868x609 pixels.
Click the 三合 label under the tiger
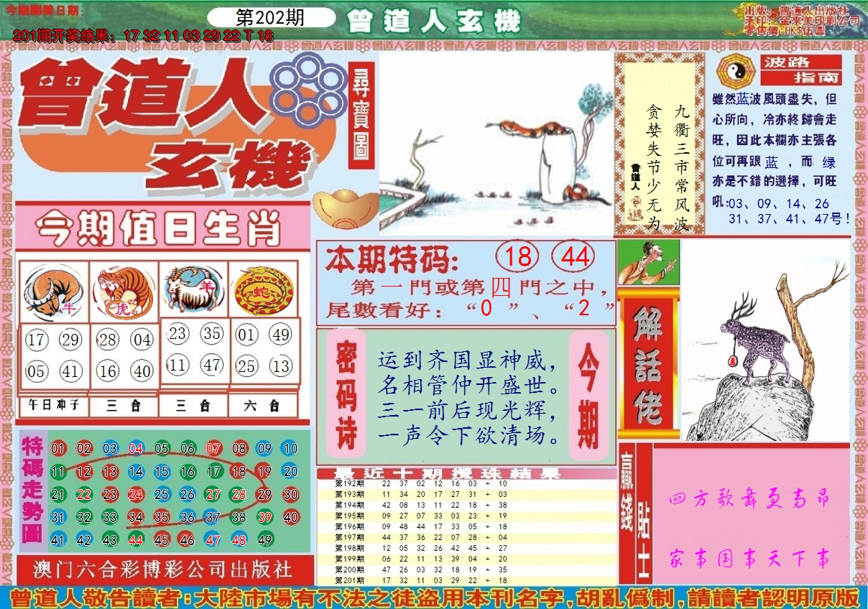click(124, 405)
